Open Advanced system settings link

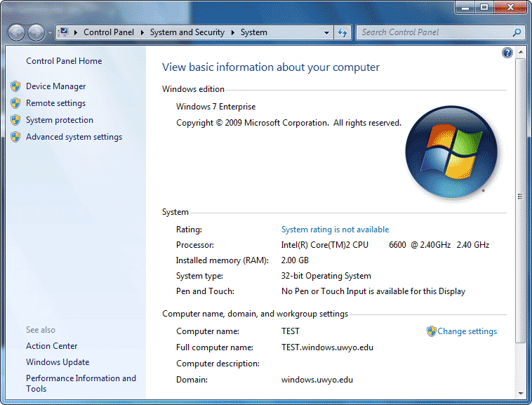(x=74, y=137)
